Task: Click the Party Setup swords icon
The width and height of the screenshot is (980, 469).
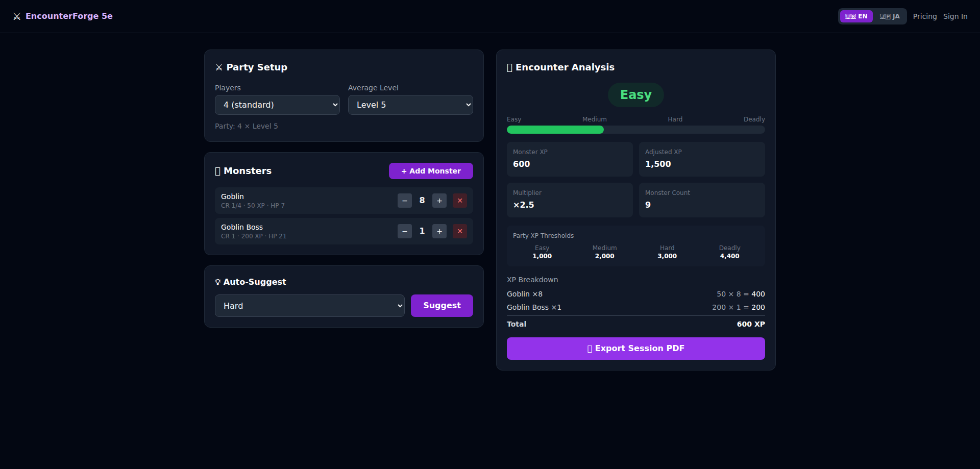Action: [x=219, y=67]
